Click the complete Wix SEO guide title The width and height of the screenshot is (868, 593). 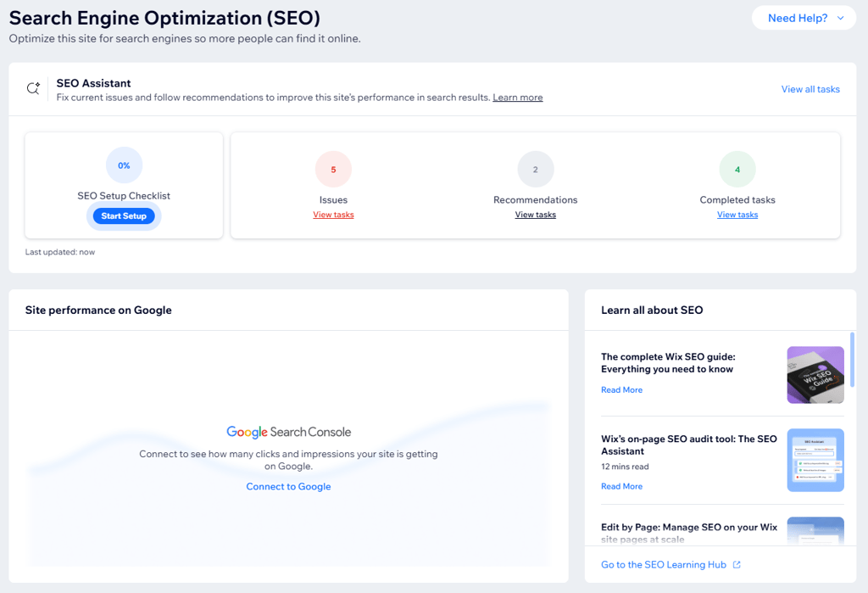pyautogui.click(x=668, y=363)
